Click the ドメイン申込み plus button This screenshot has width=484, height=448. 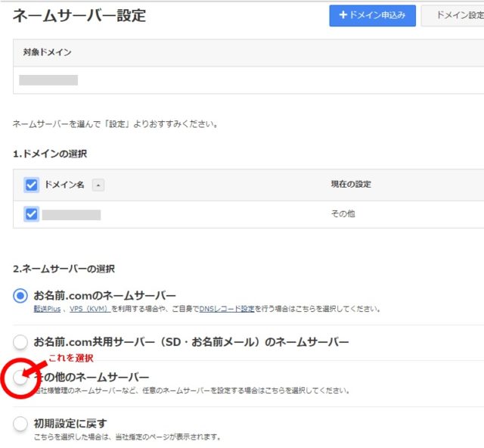[x=372, y=15]
